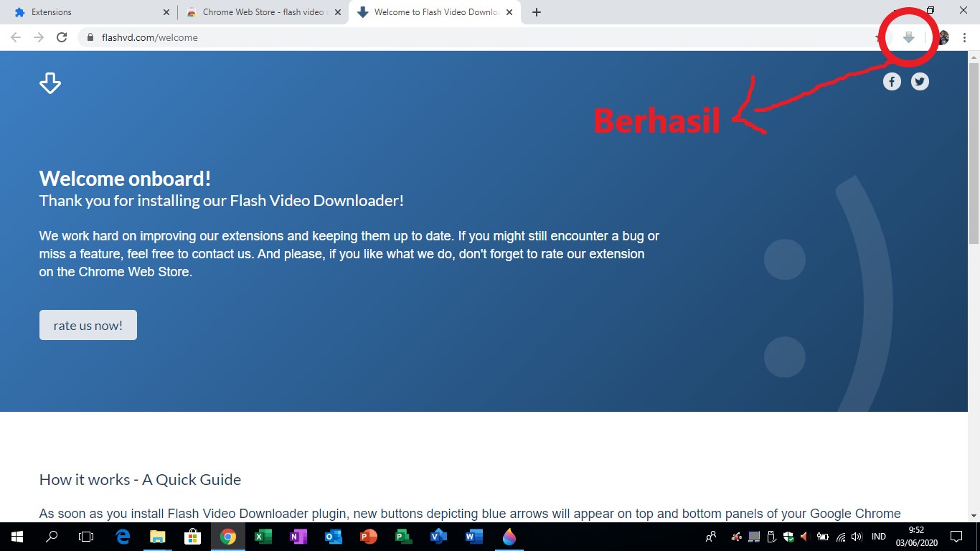Open the Facebook page link icon

coord(892,82)
